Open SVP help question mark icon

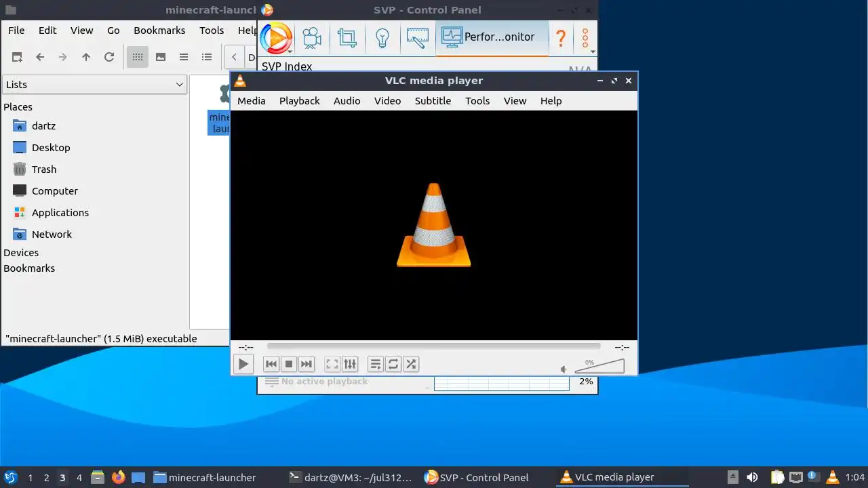tap(561, 37)
